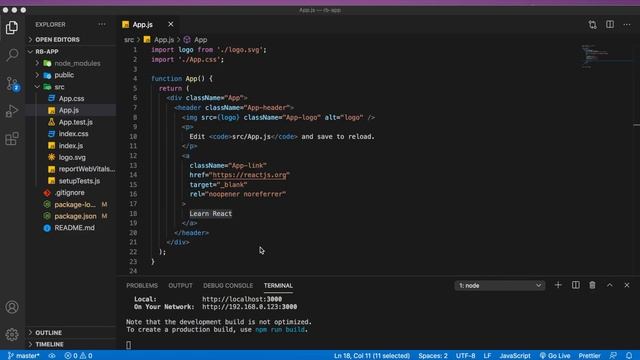Select the Terminal panel tab
The width and height of the screenshot is (640, 360).
[x=278, y=285]
